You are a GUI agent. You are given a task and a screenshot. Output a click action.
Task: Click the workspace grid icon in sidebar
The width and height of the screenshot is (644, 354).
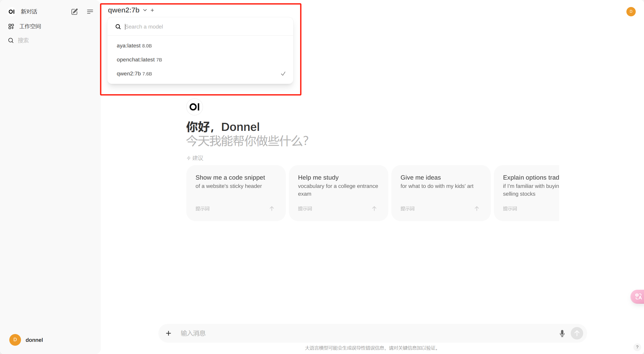tap(11, 26)
